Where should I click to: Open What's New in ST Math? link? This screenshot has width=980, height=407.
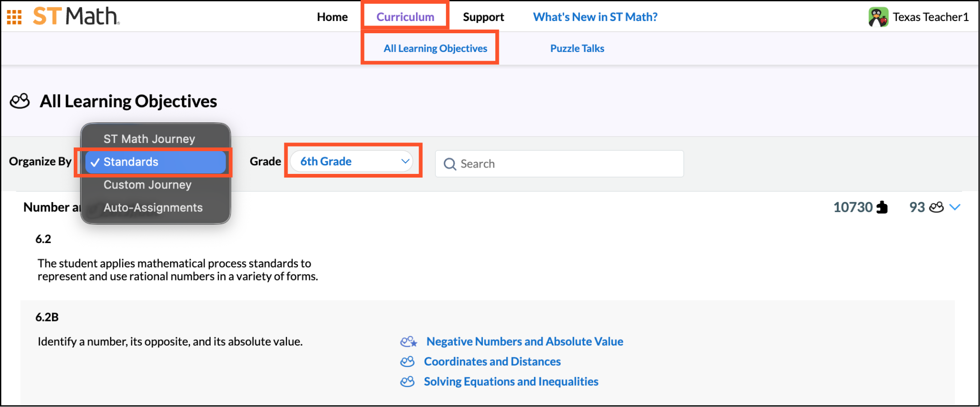[x=595, y=17]
